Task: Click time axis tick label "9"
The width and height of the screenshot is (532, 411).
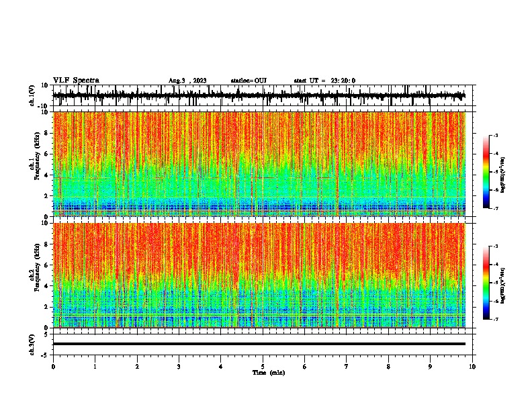Action: [430, 367]
